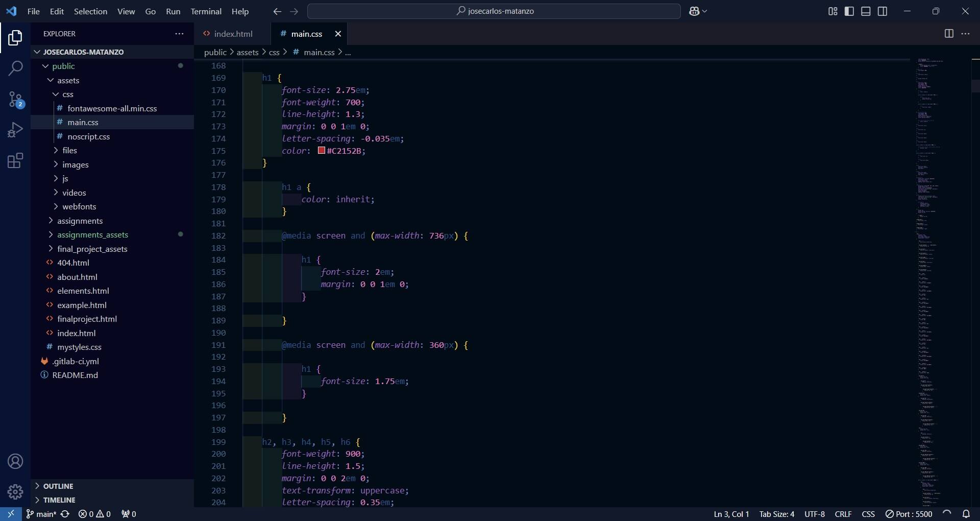
Task: Open the Help menu
Action: click(240, 11)
